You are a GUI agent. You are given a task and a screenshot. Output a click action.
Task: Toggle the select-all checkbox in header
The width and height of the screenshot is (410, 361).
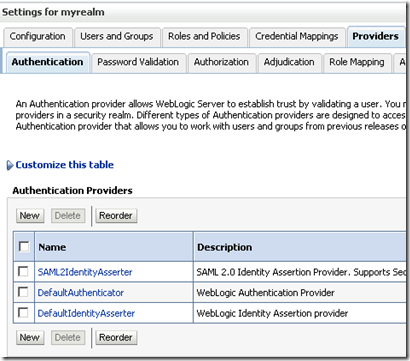pyautogui.click(x=24, y=247)
